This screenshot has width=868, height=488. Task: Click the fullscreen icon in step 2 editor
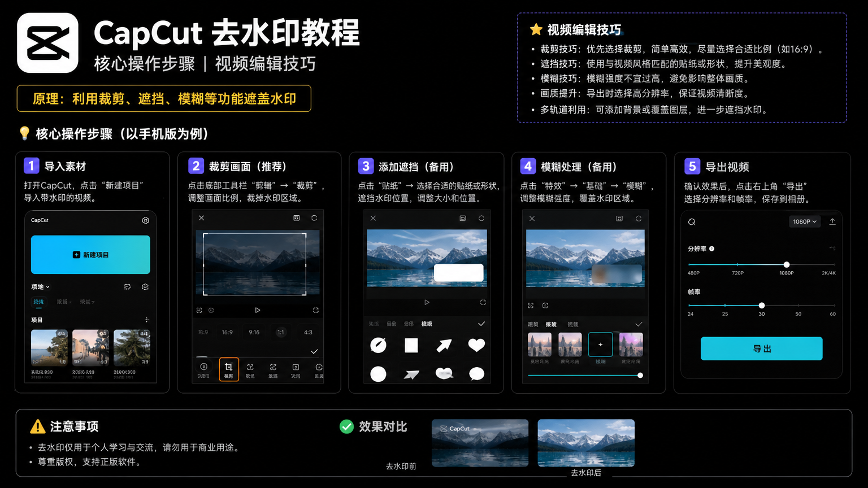pyautogui.click(x=316, y=310)
